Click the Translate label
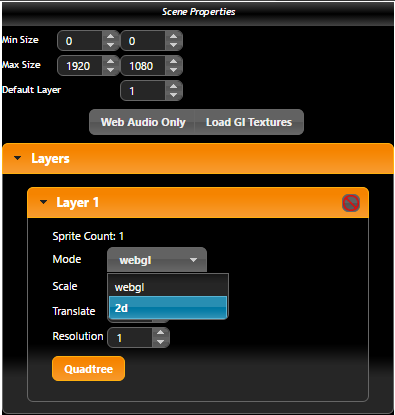This screenshot has width=395, height=415. tap(74, 311)
